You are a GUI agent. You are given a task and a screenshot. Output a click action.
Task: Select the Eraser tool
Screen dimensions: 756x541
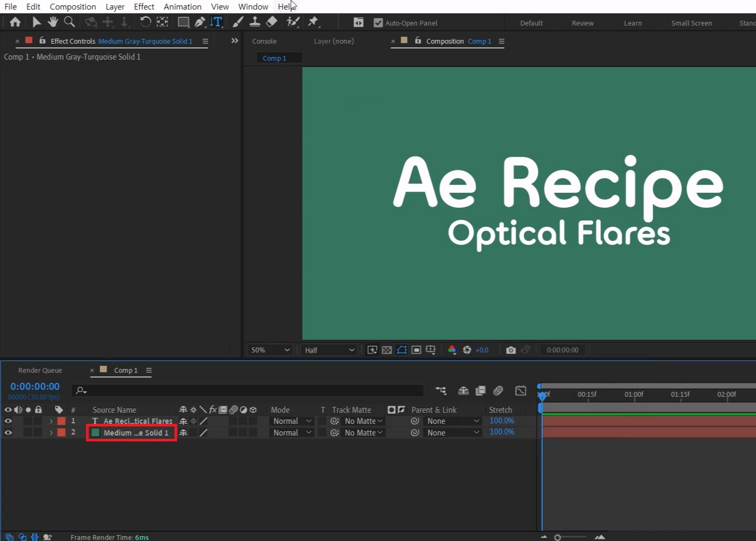coord(272,22)
